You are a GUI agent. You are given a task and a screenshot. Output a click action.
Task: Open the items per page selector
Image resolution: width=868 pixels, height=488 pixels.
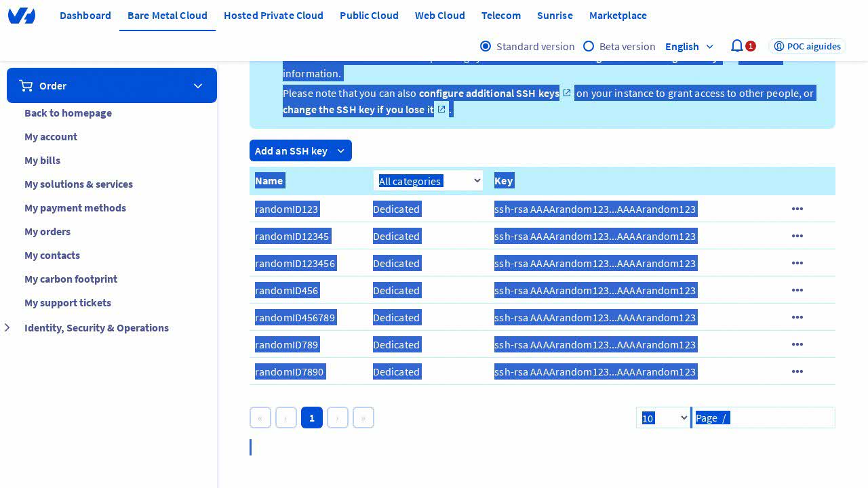click(663, 418)
